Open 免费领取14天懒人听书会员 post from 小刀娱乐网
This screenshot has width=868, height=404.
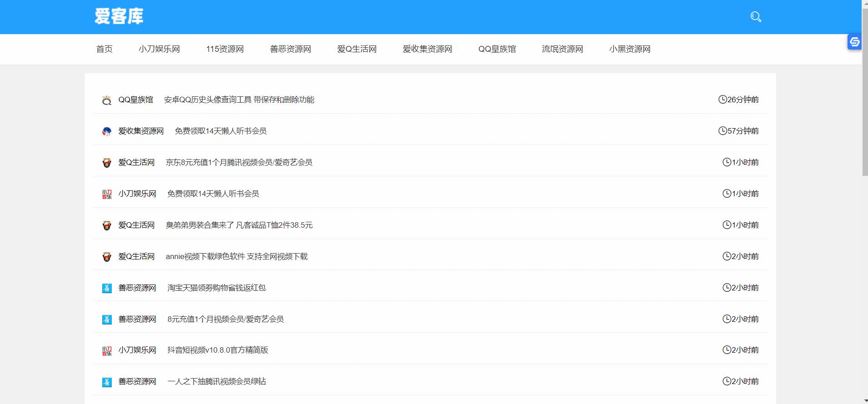click(213, 194)
